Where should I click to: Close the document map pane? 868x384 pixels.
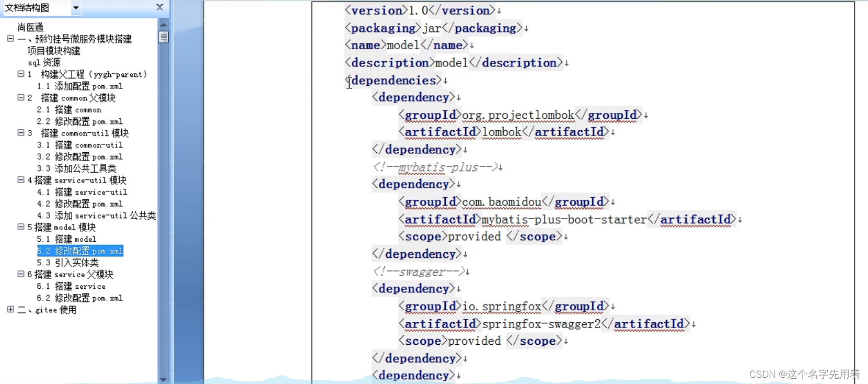pos(160,7)
